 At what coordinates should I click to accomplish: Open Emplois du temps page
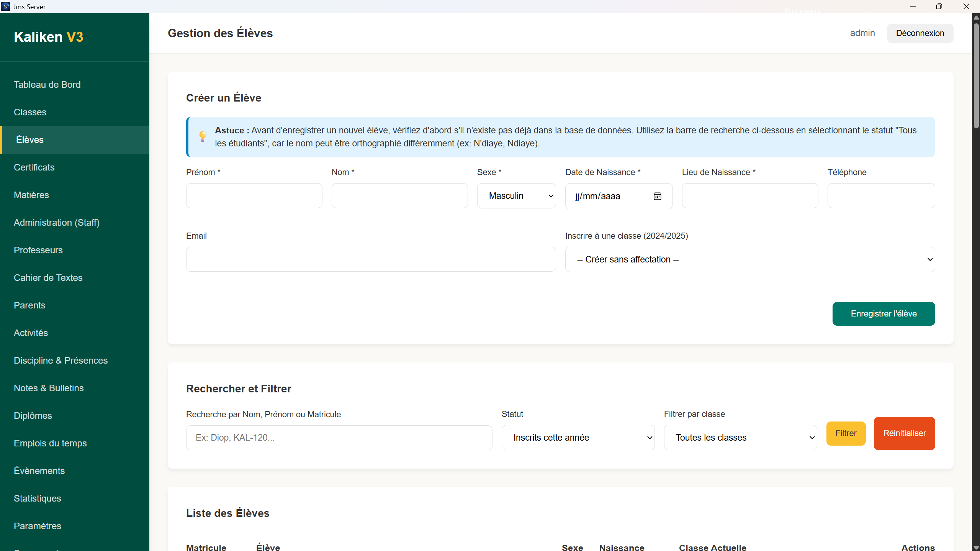[50, 443]
